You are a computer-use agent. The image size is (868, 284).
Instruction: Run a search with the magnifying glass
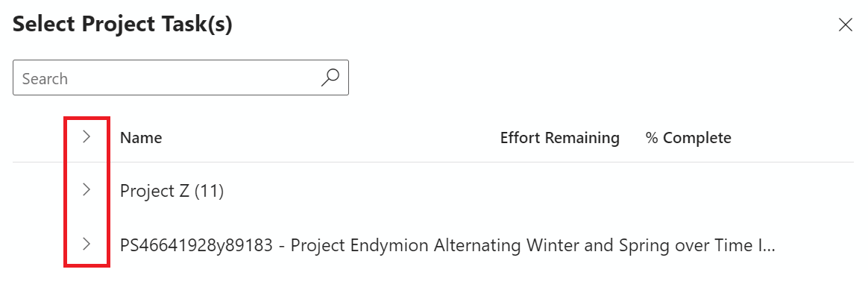tap(330, 78)
